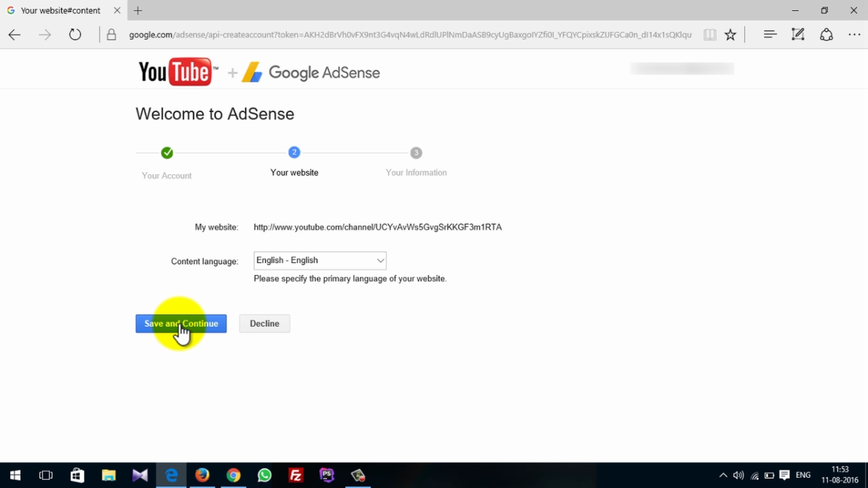Click the Google AdSense logo
Viewport: 868px width, 488px height.
(x=311, y=72)
